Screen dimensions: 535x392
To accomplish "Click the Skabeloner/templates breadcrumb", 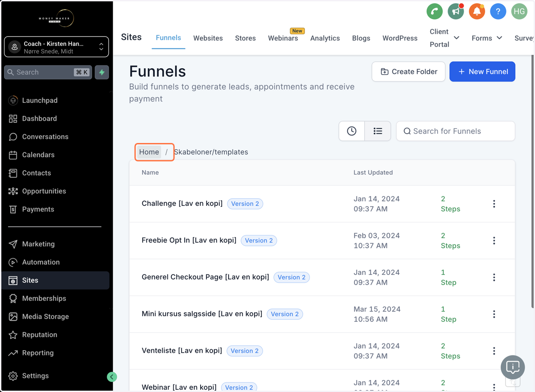I will 211,152.
